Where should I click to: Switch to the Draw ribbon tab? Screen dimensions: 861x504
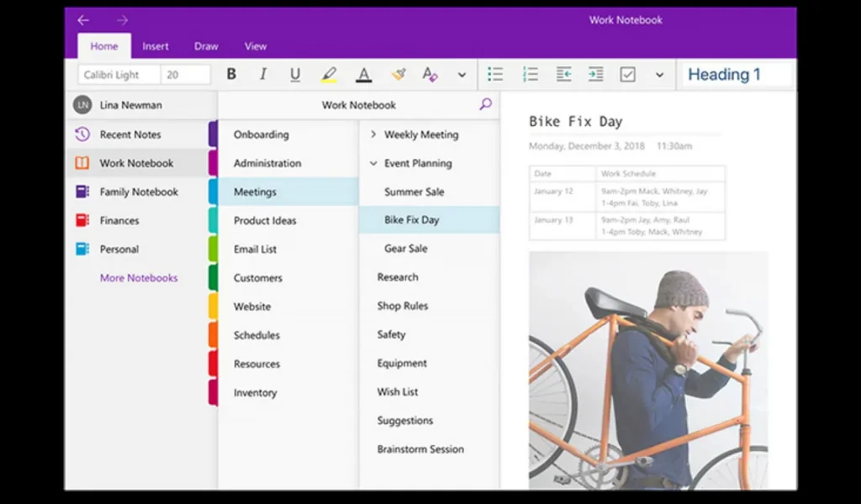pos(205,46)
